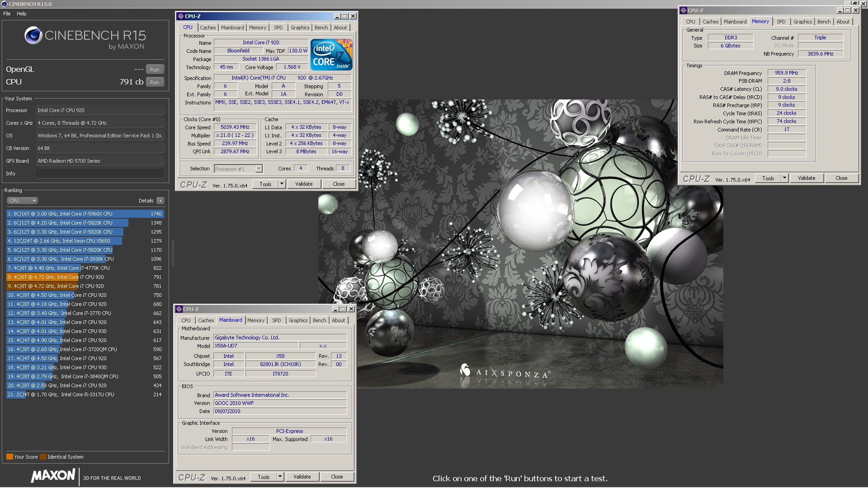Expand Tools dropdown arrow in CPU-Z Memory window
The width and height of the screenshot is (868, 488).
(x=785, y=178)
